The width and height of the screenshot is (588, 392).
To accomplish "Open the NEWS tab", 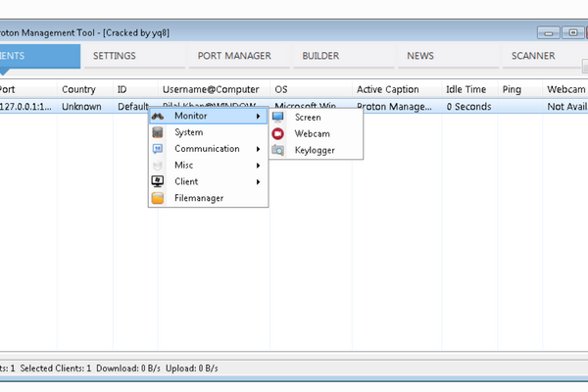I will (x=449, y=56).
